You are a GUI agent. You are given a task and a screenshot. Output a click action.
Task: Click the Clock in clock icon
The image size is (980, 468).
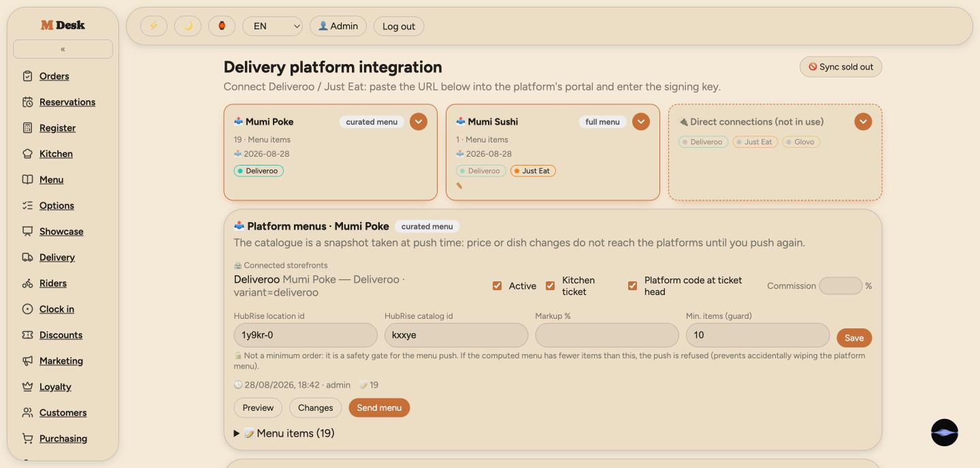point(27,309)
